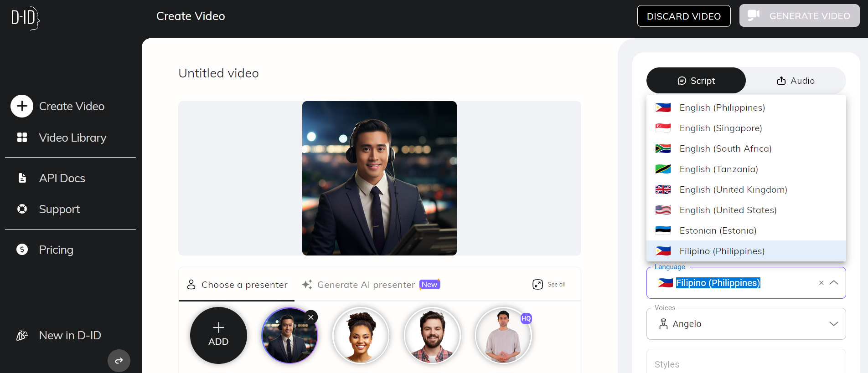Open the Voices dropdown showing Angelo
This screenshot has height=373, width=868.
click(x=746, y=324)
